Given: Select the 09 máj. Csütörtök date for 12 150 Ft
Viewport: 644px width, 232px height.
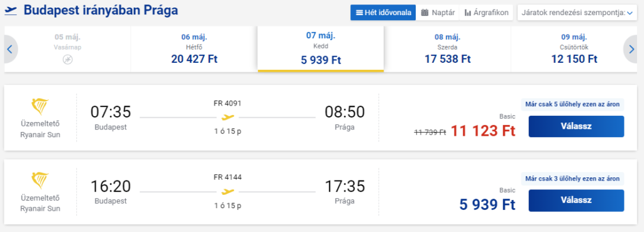Looking at the screenshot, I should (574, 50).
